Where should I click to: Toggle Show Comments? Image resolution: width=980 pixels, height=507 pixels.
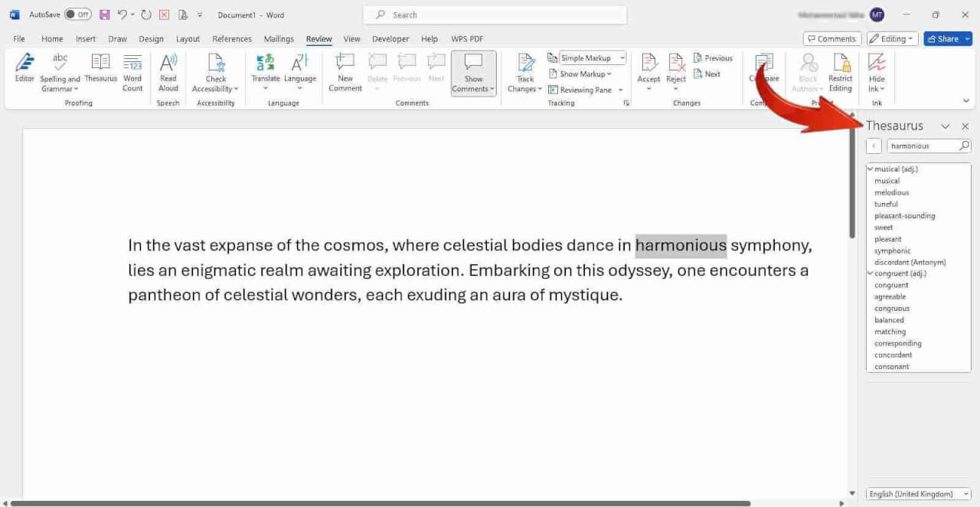pos(473,73)
